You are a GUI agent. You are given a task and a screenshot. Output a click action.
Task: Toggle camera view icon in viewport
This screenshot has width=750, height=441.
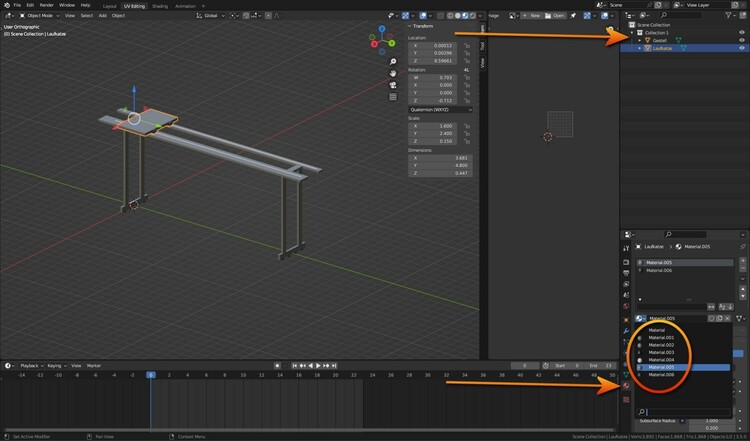[x=393, y=85]
